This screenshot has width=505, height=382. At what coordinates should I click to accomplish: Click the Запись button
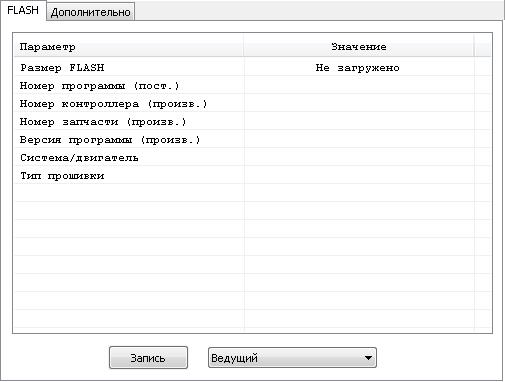tap(148, 358)
